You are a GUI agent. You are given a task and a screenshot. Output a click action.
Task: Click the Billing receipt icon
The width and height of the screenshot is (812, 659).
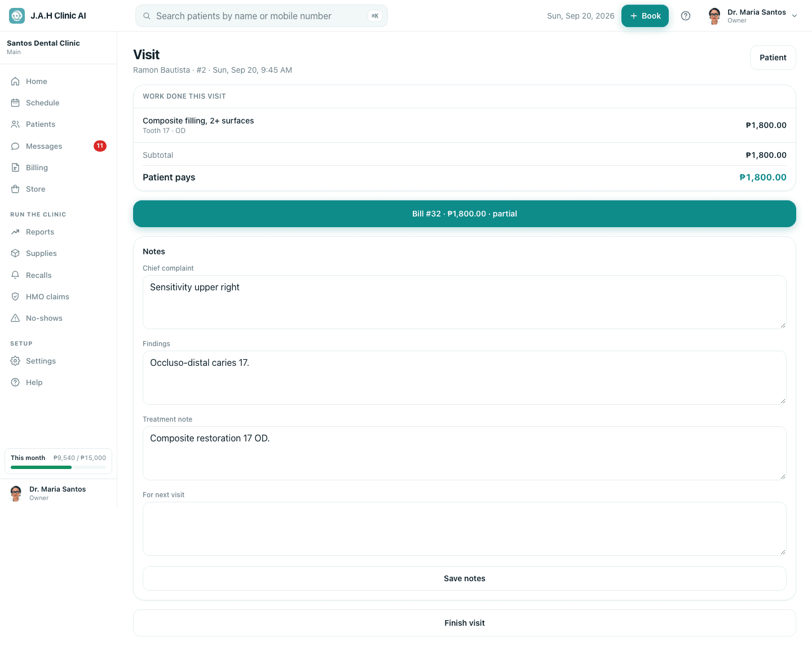(15, 167)
